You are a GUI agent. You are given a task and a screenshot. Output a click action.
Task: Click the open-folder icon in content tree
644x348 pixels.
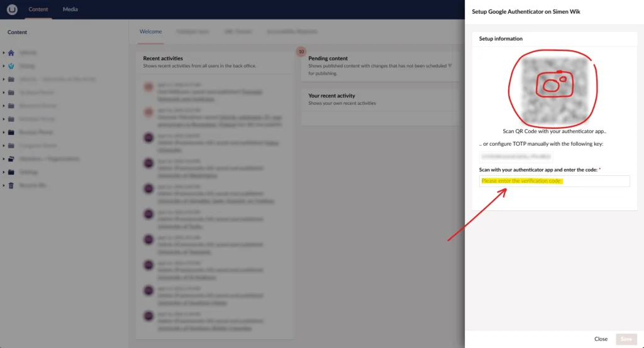[11, 159]
